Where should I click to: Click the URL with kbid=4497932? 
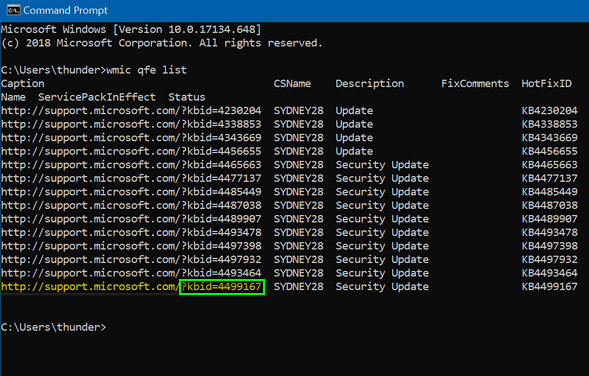(131, 259)
